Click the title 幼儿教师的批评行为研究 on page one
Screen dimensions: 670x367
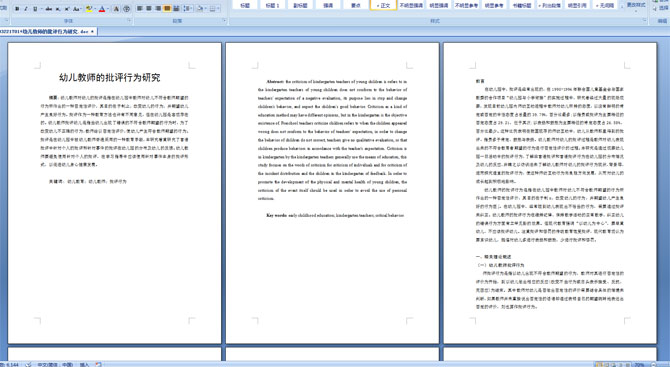pos(110,77)
